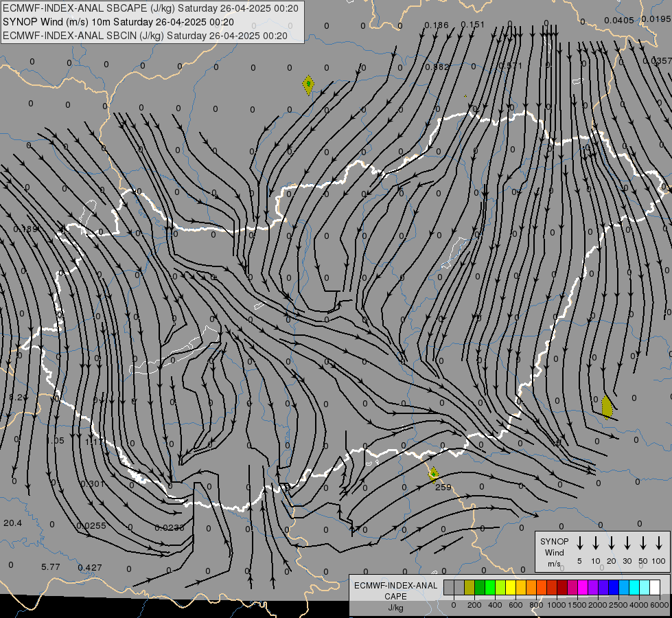Click the 'ECMWF-INDEX-ANAL CAPE J/kg' legend label
This screenshot has height=618, width=672.
(395, 597)
